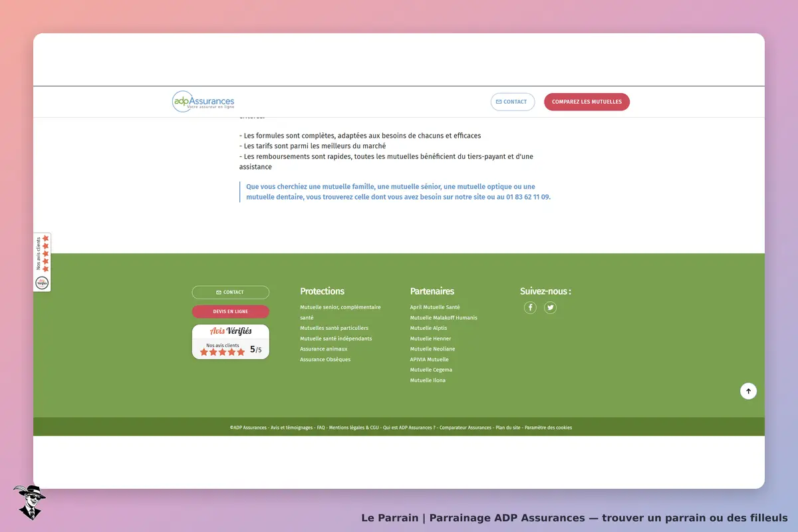Open Mutuelle senior, complémentaire santé link
This screenshot has height=532, width=798.
(340, 313)
